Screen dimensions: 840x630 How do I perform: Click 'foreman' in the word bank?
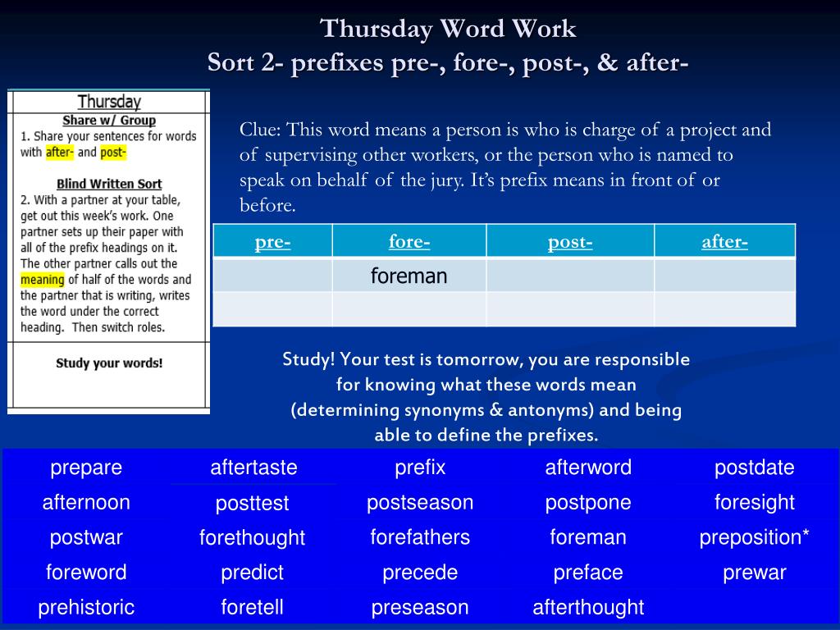point(588,536)
